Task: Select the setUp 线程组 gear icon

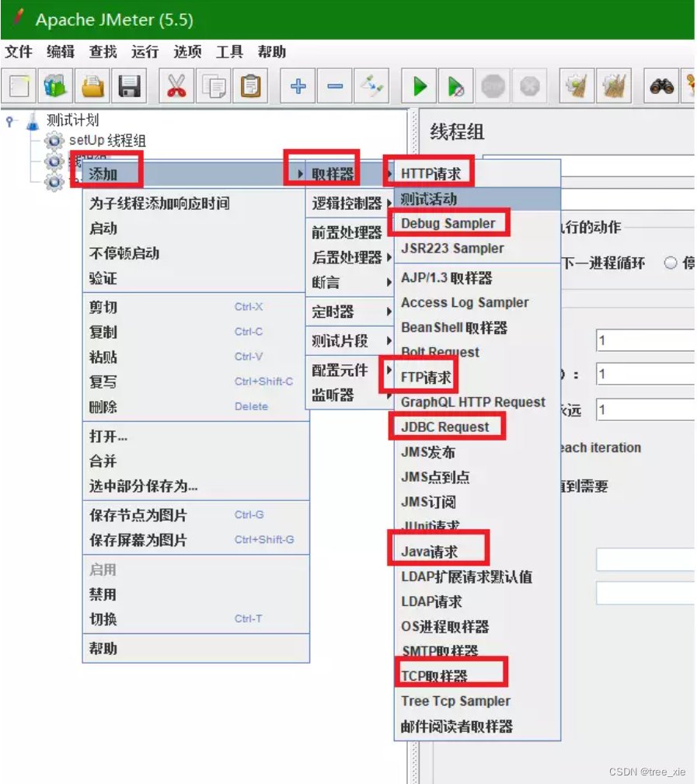Action: pos(54,141)
